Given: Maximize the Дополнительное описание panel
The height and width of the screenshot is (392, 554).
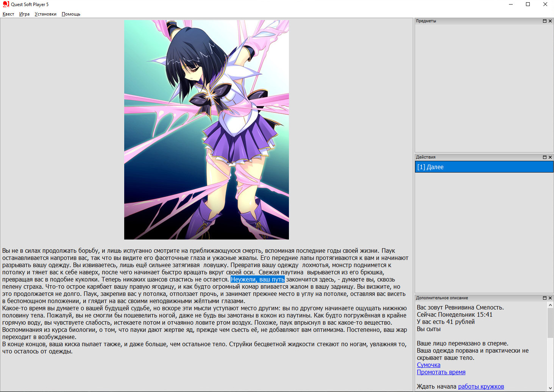Looking at the screenshot, I should [x=545, y=298].
